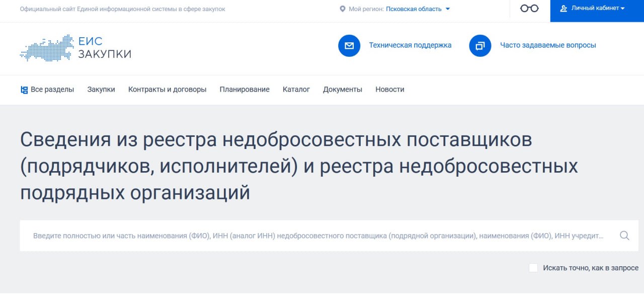Click the envelope technical support icon
The image size is (644, 298).
pyautogui.click(x=349, y=46)
